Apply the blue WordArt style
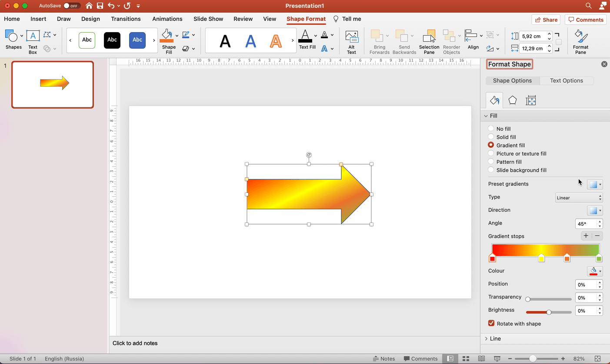Viewport: 610px width, 364px height. pyautogui.click(x=250, y=40)
